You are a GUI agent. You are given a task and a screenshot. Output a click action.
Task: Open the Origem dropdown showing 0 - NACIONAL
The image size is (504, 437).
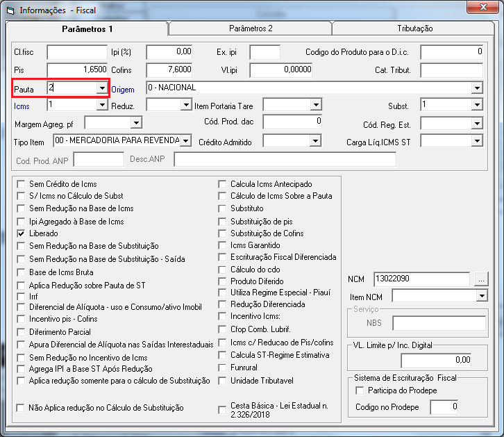pyautogui.click(x=477, y=88)
